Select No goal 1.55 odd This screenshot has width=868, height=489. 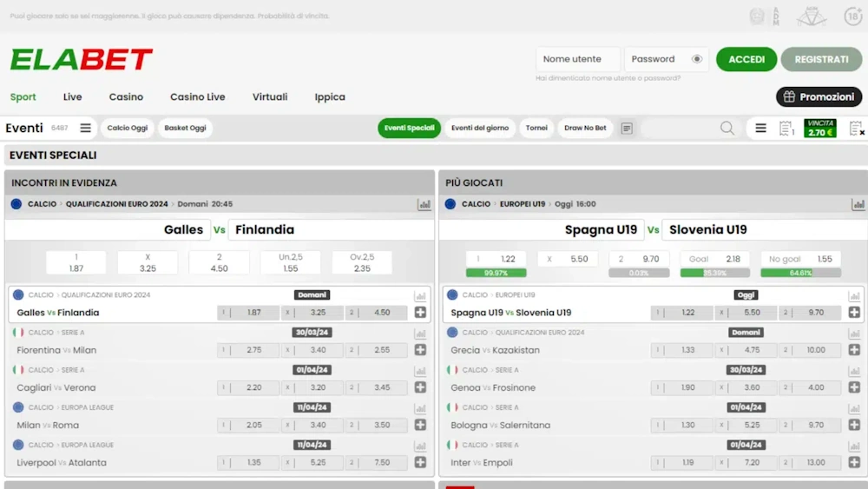[800, 259]
